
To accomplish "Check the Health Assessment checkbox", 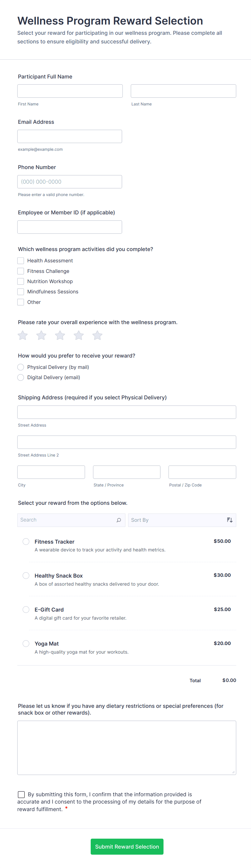I will tap(20, 260).
